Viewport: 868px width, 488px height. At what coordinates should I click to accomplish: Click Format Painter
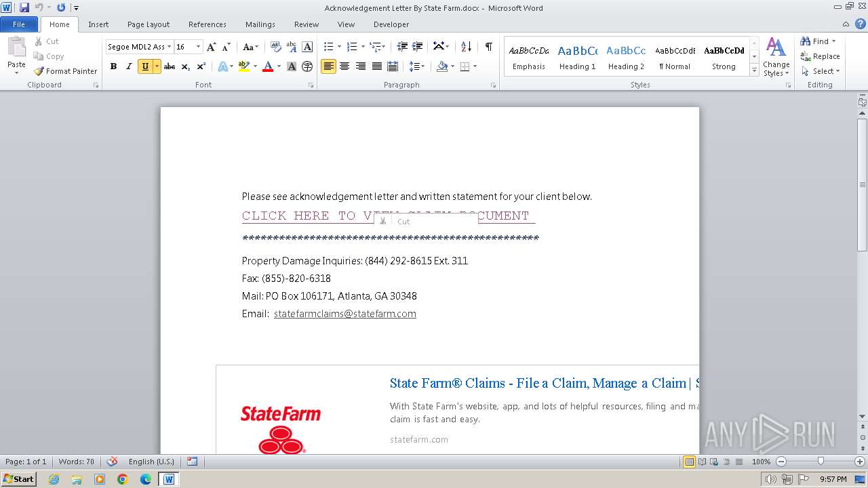65,71
